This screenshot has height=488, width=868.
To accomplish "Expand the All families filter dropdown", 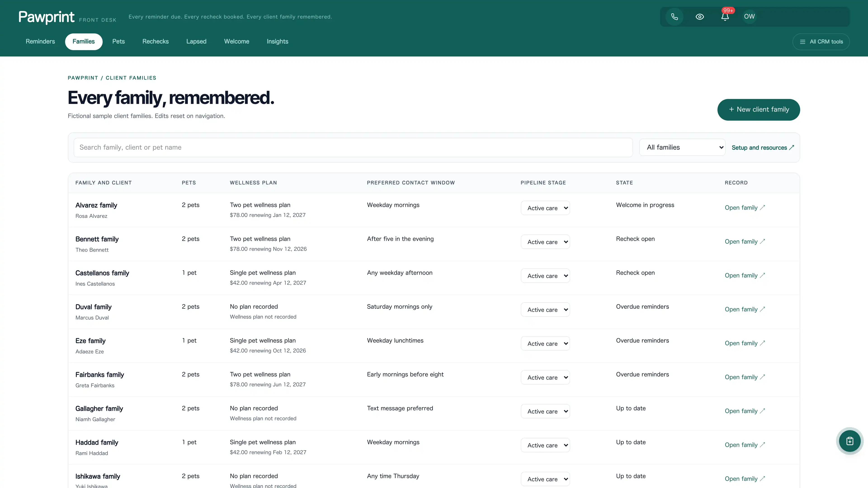I will pos(682,147).
